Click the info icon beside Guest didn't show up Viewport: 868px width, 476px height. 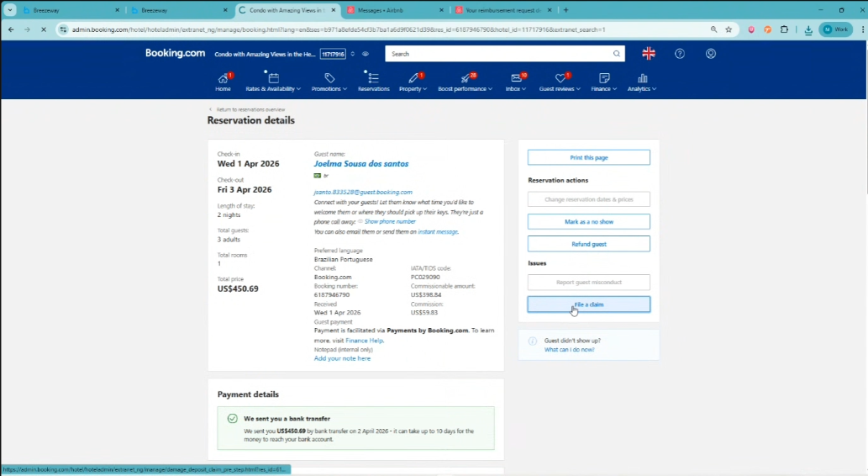[x=532, y=341]
